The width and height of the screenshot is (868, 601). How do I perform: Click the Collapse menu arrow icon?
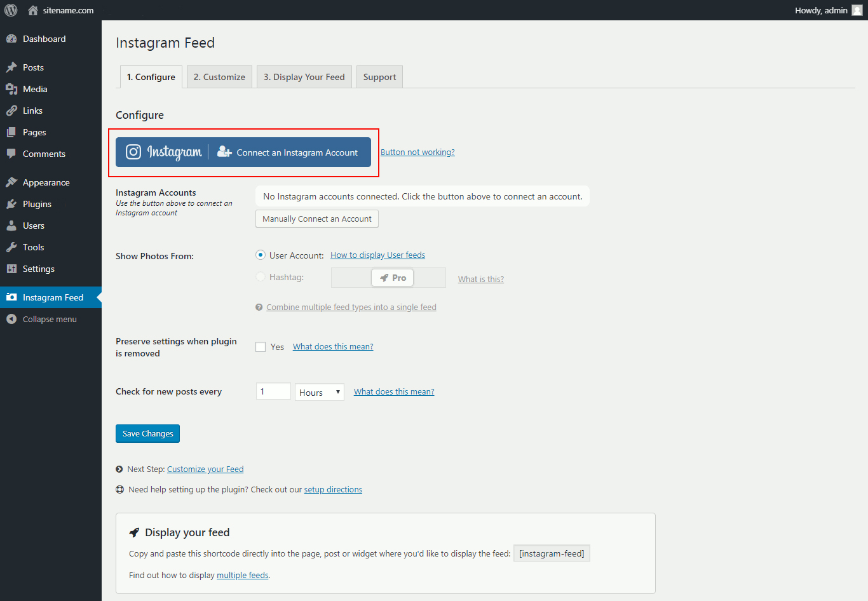pos(11,319)
